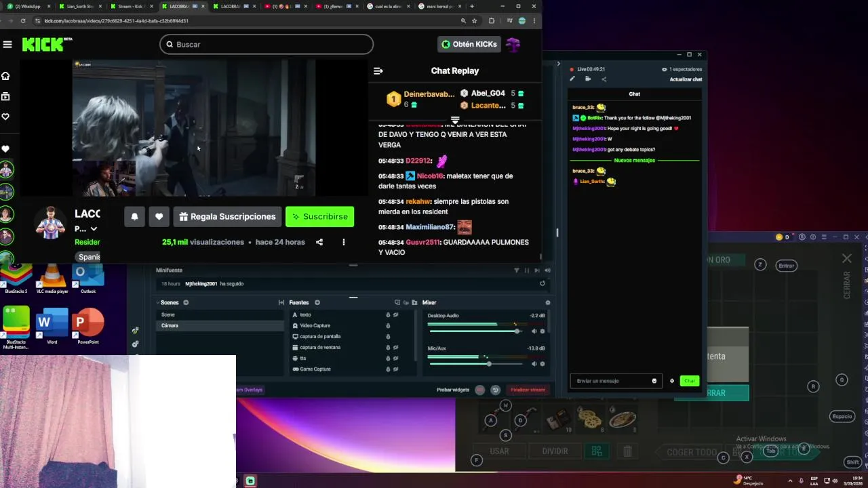This screenshot has height=488, width=868.
Task: Share the video via share icon
Action: (x=319, y=242)
